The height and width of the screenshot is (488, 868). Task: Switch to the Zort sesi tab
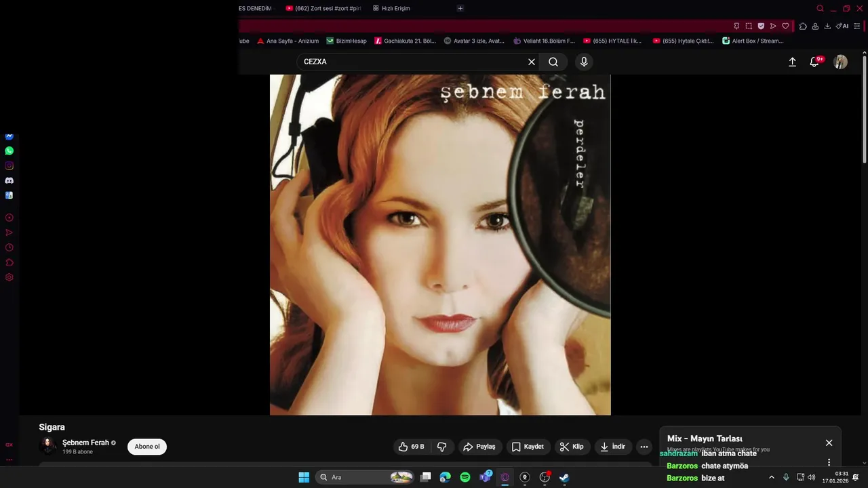[323, 8]
